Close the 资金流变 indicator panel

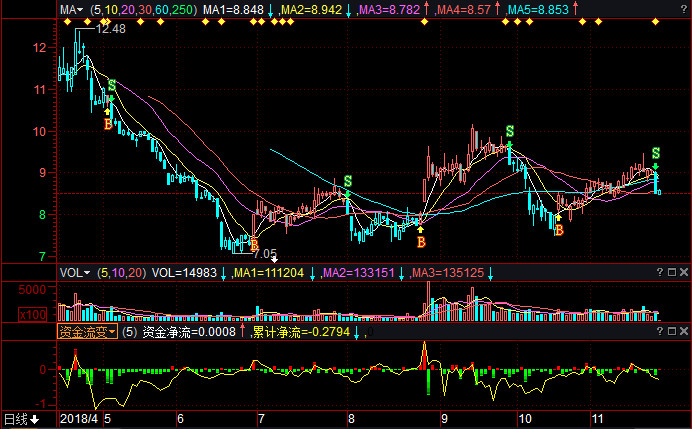click(x=684, y=331)
